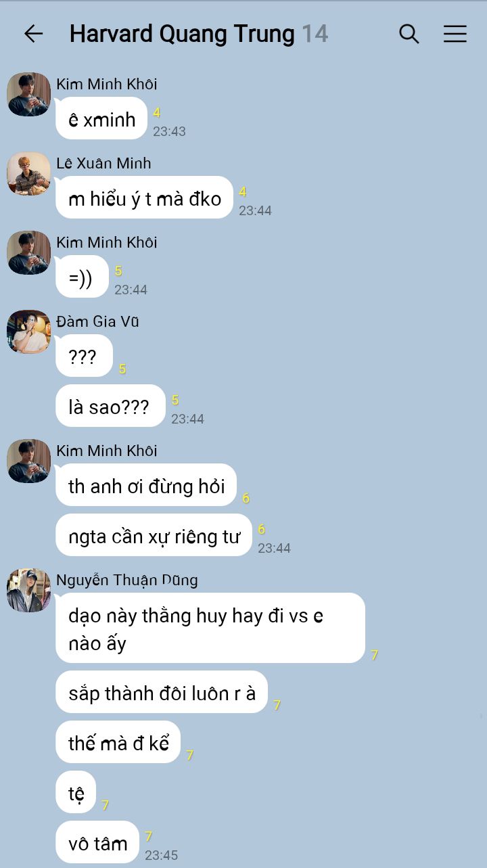The height and width of the screenshot is (868, 487).
Task: Open the 'Harvard Quang Trung' group title
Action: [x=182, y=34]
